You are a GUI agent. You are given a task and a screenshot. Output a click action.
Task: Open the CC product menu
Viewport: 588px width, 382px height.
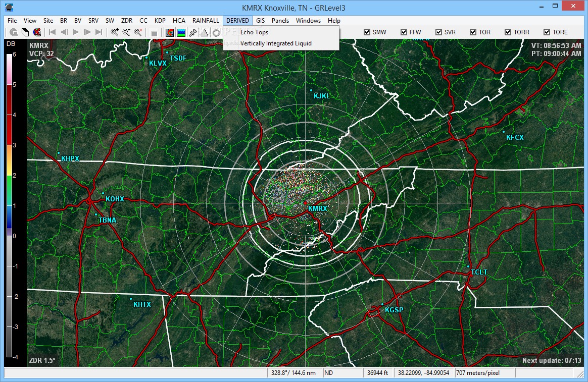pyautogui.click(x=143, y=21)
